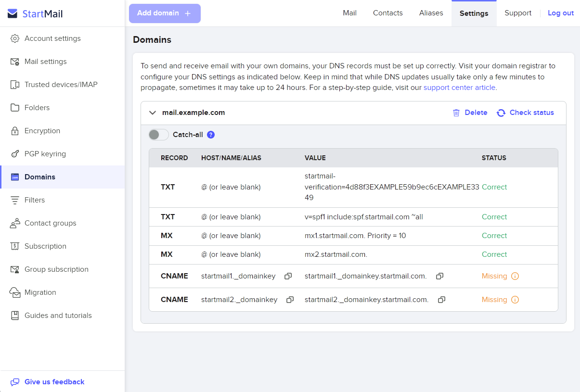Screen dimensions: 580x392
Task: Open Encryption settings in the sidebar
Action: 63,131
